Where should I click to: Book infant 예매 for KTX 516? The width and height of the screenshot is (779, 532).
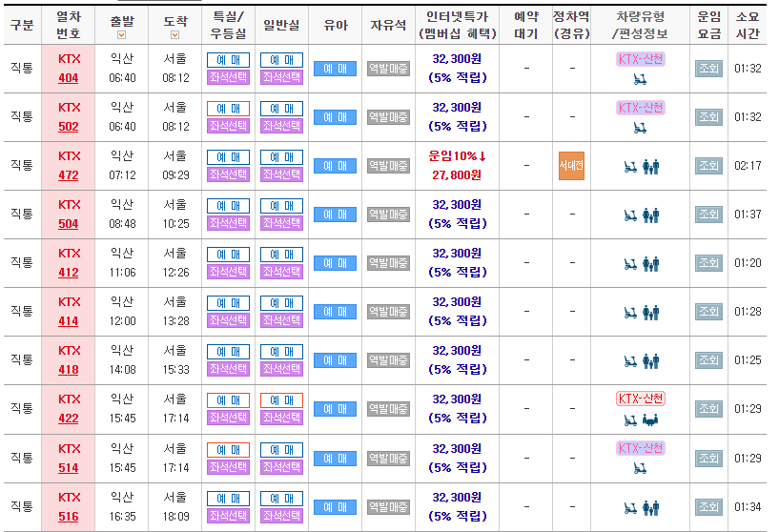coord(335,507)
